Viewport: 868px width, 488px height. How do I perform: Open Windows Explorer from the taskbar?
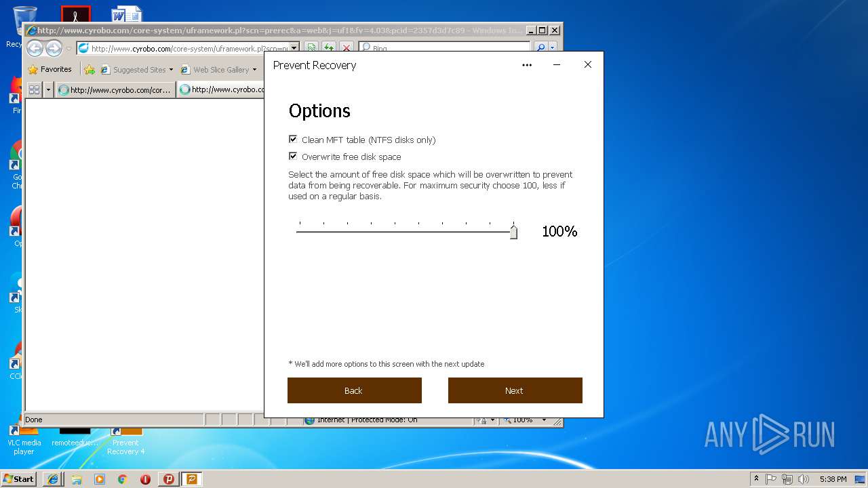tap(77, 479)
